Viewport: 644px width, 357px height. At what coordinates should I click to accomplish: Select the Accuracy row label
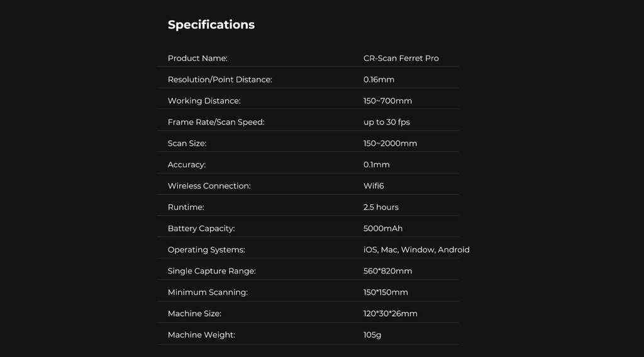click(x=186, y=165)
